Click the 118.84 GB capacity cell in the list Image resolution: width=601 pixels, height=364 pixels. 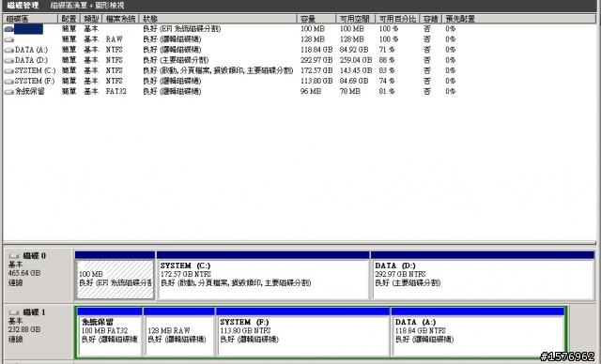pos(316,50)
